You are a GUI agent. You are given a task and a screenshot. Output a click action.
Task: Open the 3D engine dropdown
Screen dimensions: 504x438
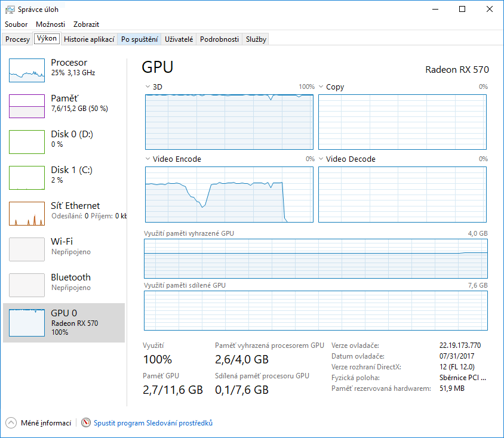point(148,87)
